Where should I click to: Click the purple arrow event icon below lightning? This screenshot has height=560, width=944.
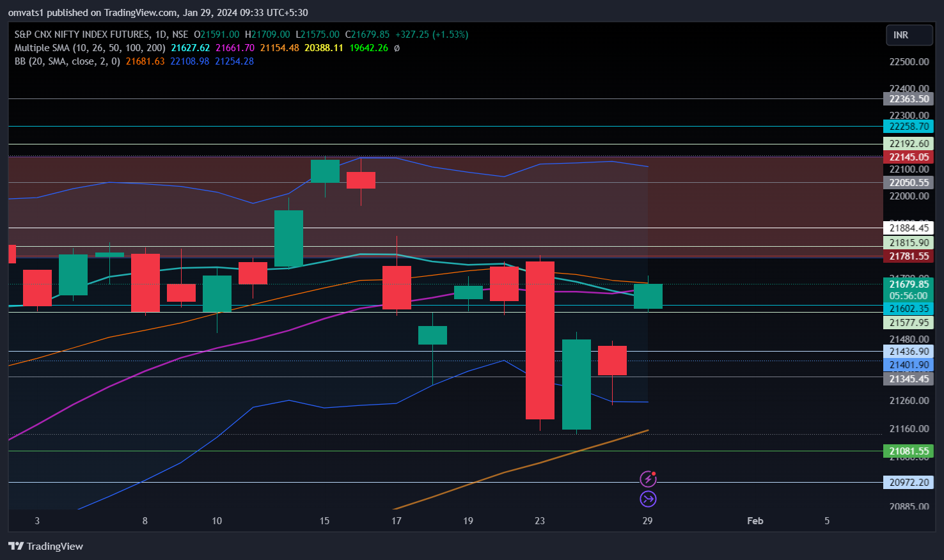tap(648, 499)
